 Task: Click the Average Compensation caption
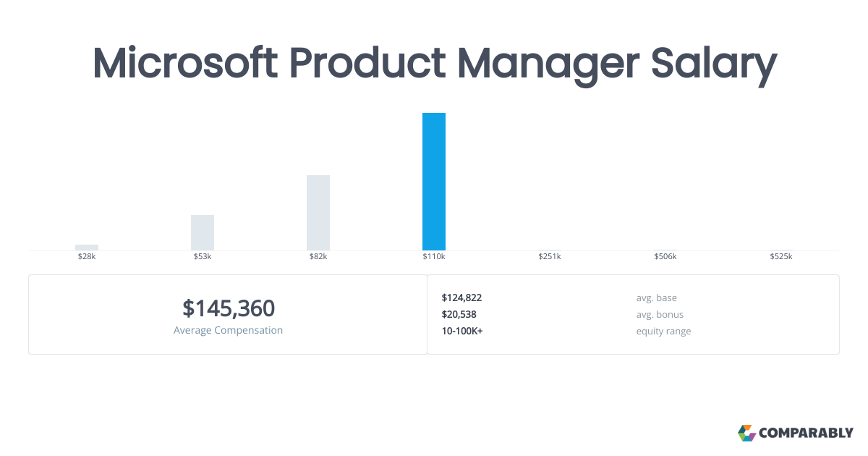point(229,330)
